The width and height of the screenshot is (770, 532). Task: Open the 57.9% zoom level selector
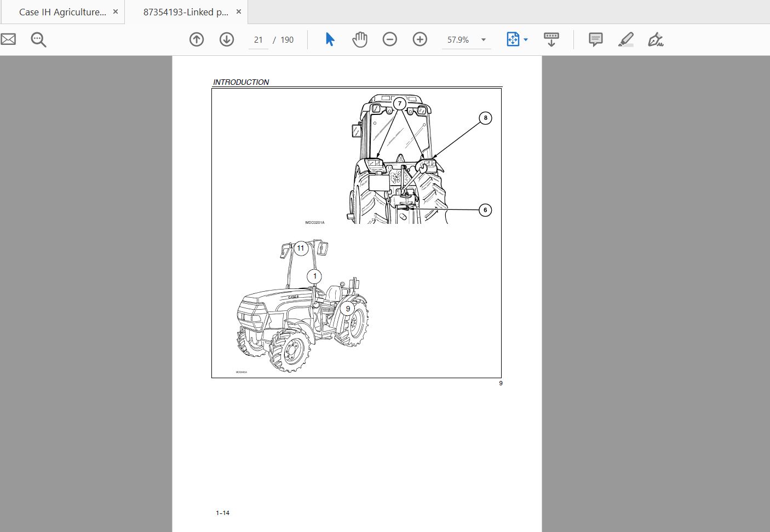[x=458, y=39]
